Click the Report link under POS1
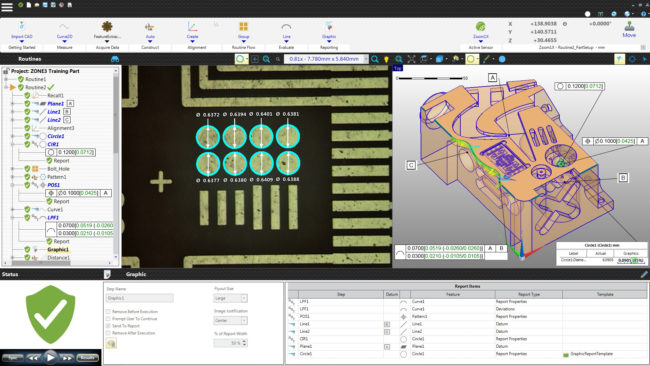The width and height of the screenshot is (650, 366). (61, 201)
